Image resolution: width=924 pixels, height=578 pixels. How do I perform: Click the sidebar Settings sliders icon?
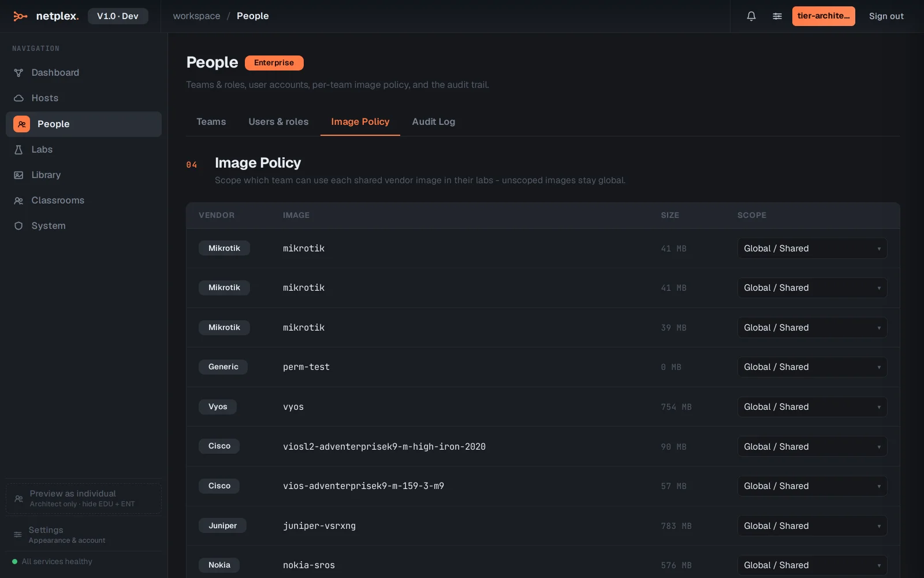(18, 535)
